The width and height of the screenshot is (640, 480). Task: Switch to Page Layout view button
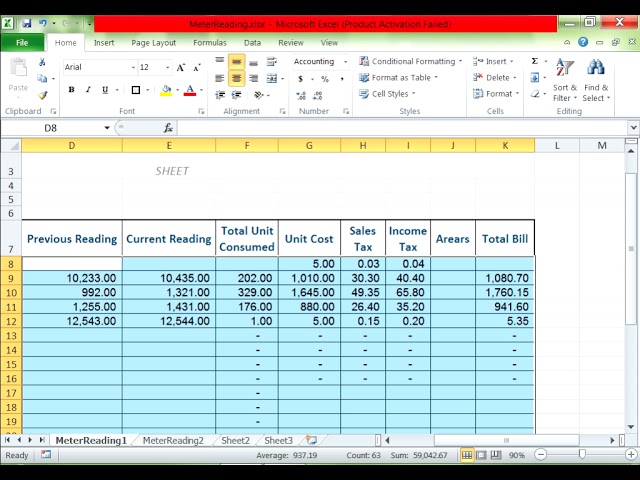click(482, 455)
